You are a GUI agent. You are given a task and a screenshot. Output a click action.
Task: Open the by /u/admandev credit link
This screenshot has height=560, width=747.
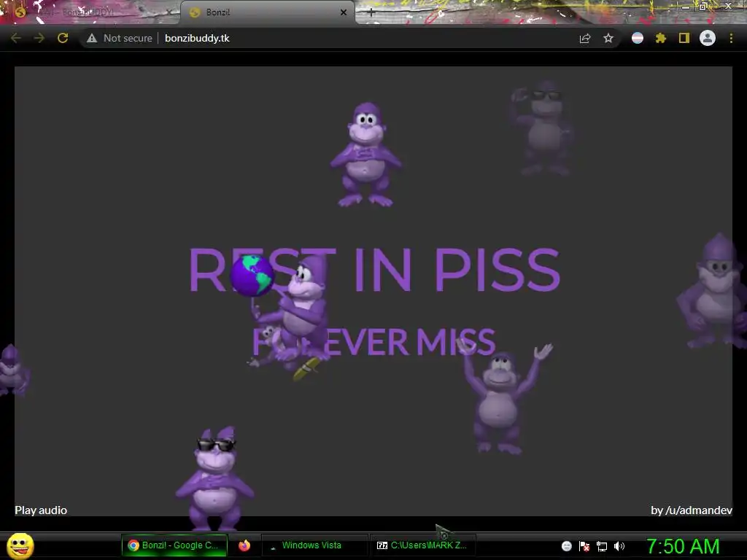pyautogui.click(x=692, y=510)
